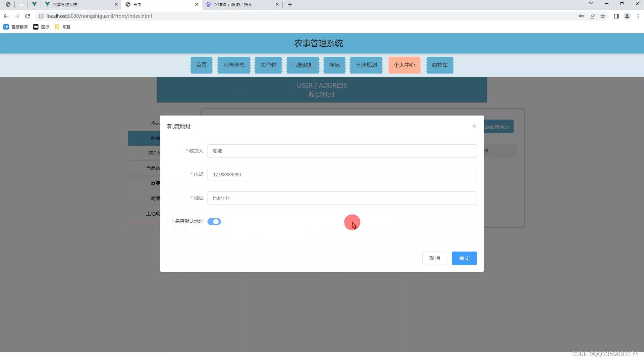Switch to the pinned blank tab
644x360 pixels.
(x=21, y=4)
